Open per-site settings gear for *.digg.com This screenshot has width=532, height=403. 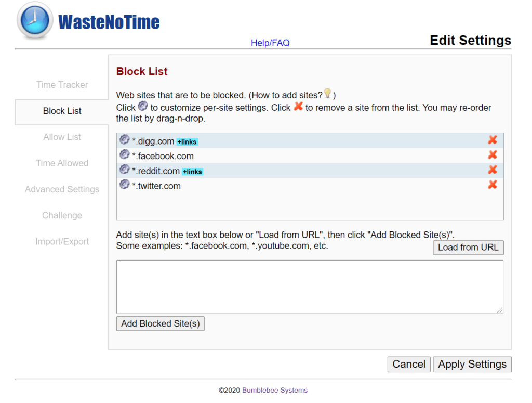tap(125, 139)
